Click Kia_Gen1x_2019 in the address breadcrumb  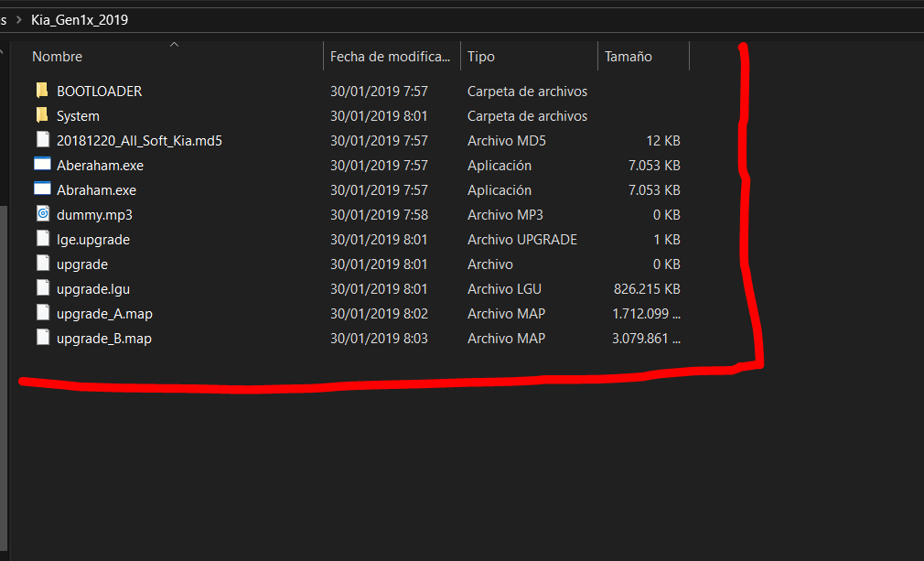point(80,20)
